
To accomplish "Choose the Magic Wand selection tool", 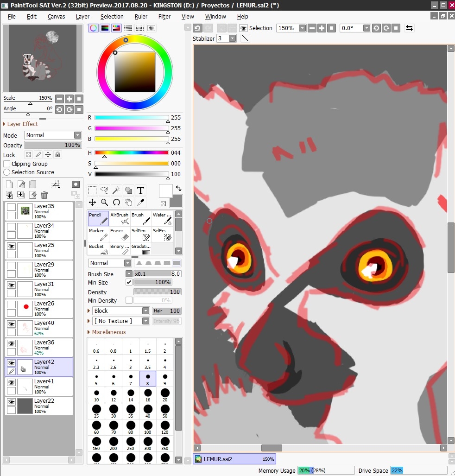I will [x=116, y=190].
